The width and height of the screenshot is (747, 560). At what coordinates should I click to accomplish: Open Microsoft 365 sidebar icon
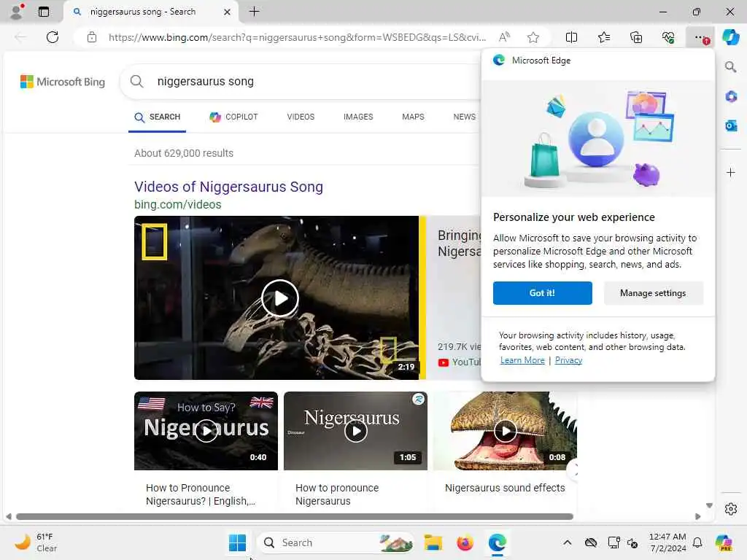point(731,97)
